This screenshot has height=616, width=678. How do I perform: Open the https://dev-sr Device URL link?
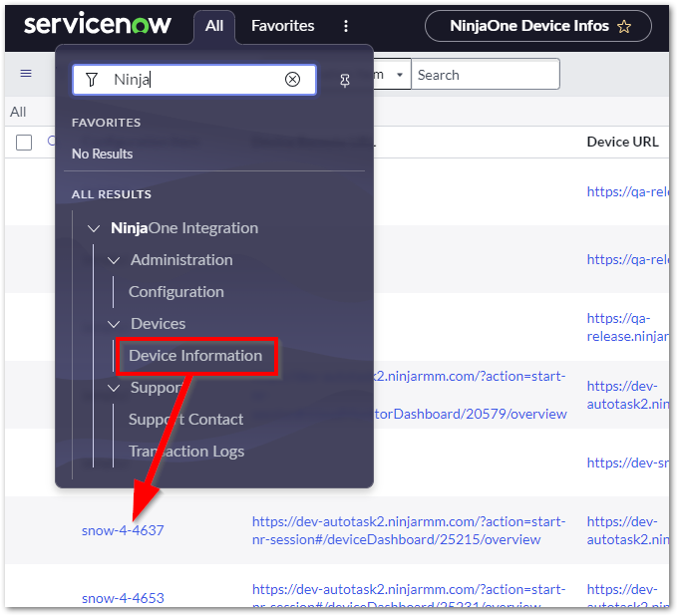(627, 462)
